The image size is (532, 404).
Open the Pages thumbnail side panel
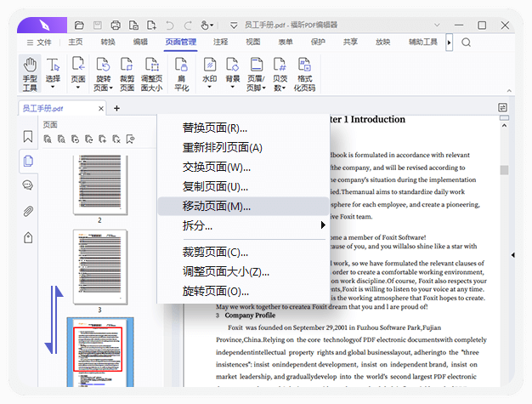click(28, 161)
